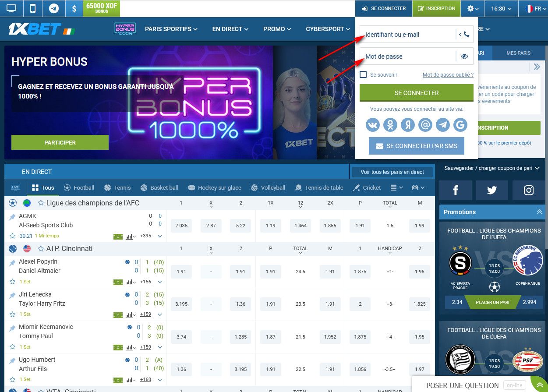The width and height of the screenshot is (548, 392).
Task: Click Voir tous les paris en direct
Action: pyautogui.click(x=392, y=172)
